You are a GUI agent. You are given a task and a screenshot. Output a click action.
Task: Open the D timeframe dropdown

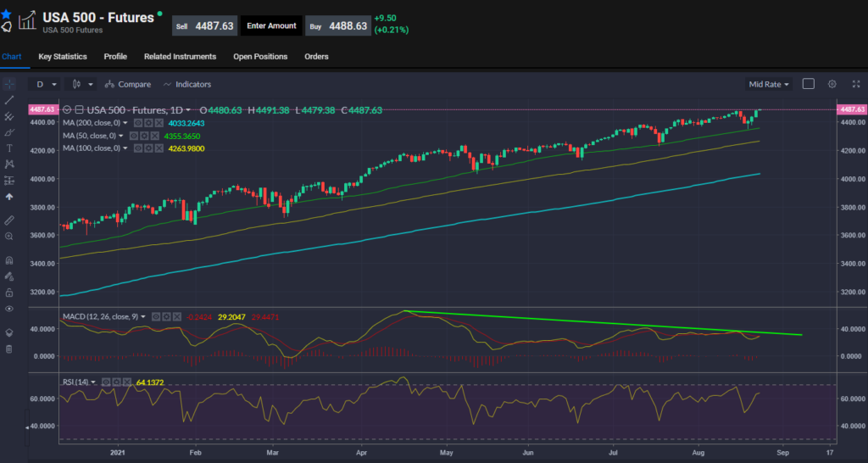[45, 84]
